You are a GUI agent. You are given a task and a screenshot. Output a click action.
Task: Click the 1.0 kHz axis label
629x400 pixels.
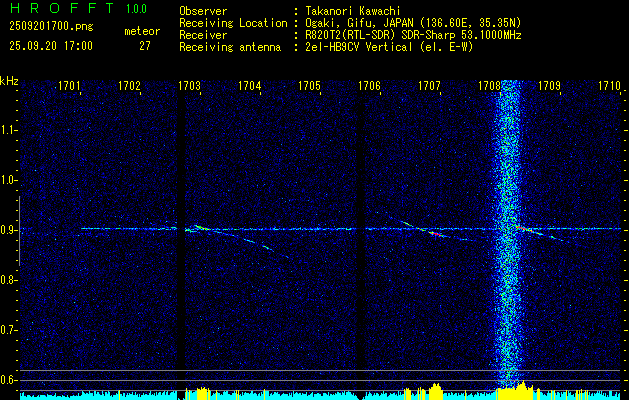click(x=7, y=180)
